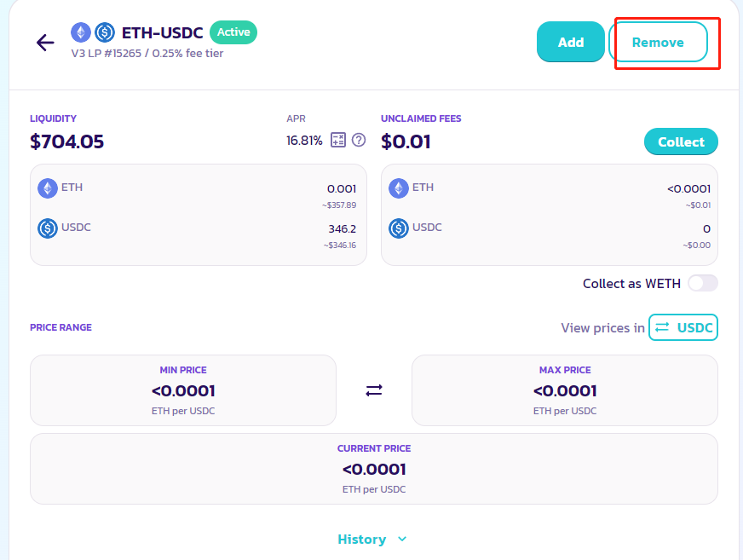Click the USDC icon in the Liquidity box

[x=48, y=228]
